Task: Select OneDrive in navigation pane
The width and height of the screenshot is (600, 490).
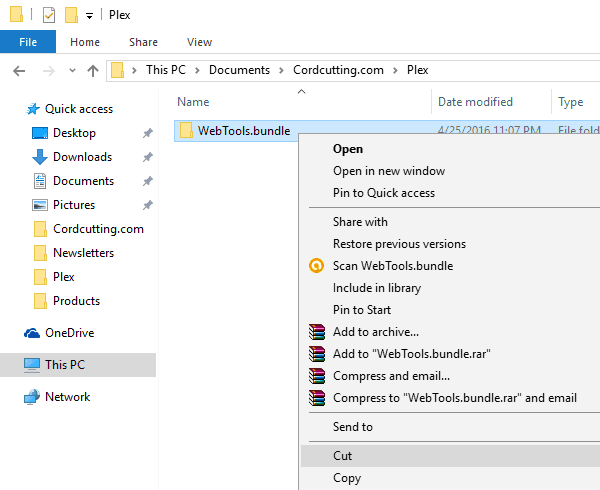Action: point(70,333)
